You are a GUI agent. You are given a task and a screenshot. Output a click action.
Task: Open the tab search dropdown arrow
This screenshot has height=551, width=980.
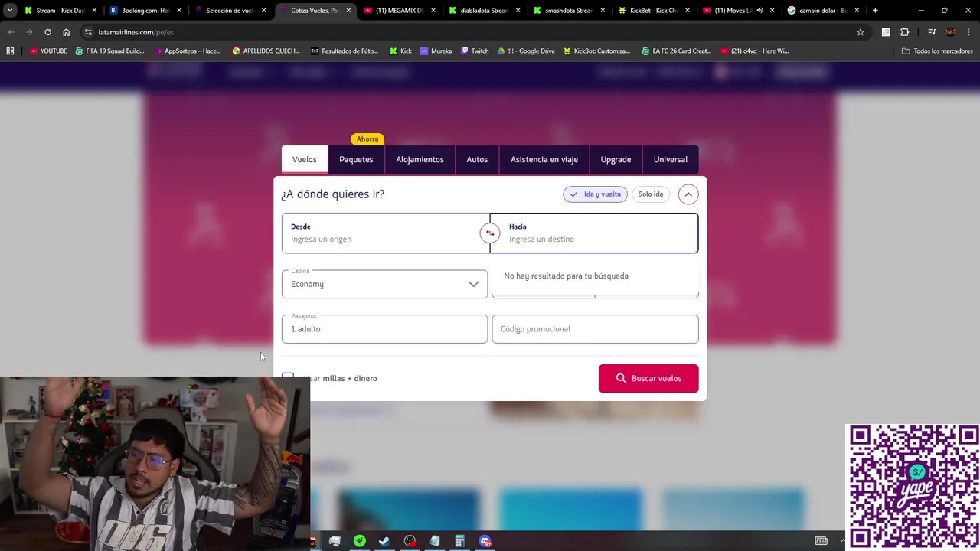click(x=9, y=11)
